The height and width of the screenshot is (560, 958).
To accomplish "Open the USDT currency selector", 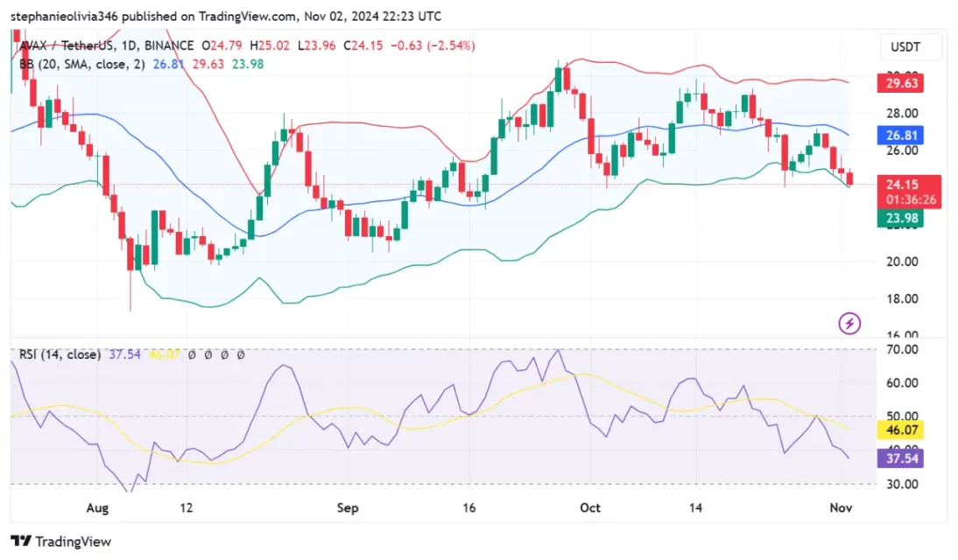I will coord(912,47).
